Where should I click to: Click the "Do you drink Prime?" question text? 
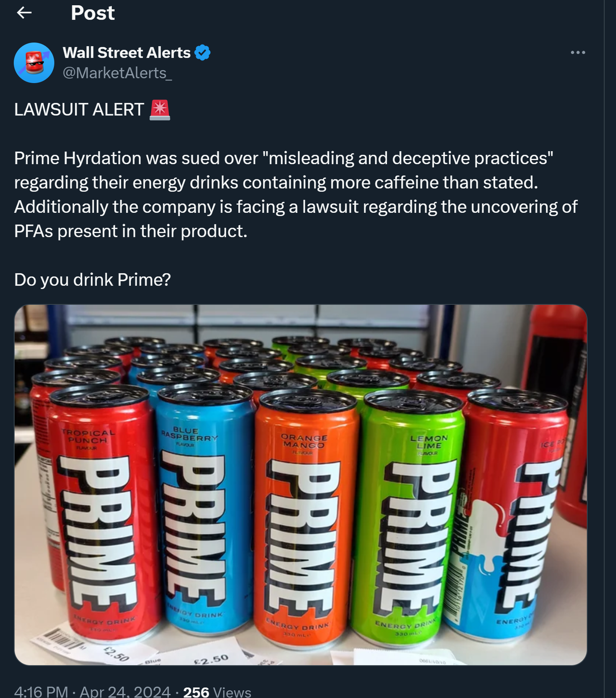point(92,280)
